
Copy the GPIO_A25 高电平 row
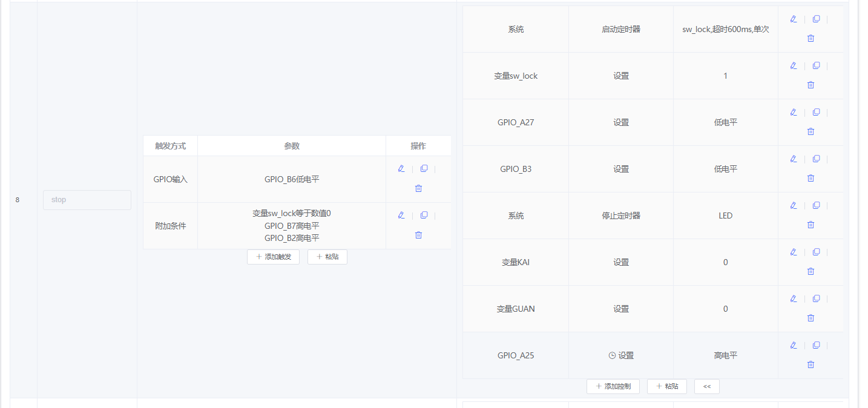tap(816, 345)
